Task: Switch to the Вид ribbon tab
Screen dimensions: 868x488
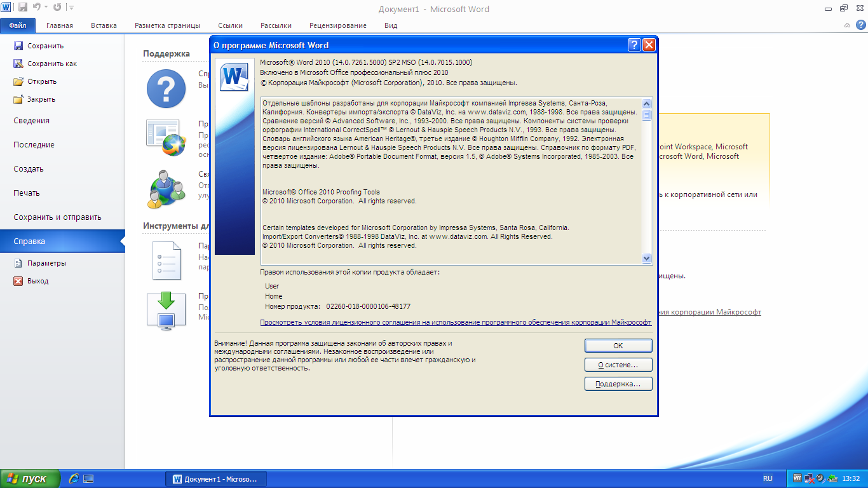Action: pyautogui.click(x=391, y=25)
